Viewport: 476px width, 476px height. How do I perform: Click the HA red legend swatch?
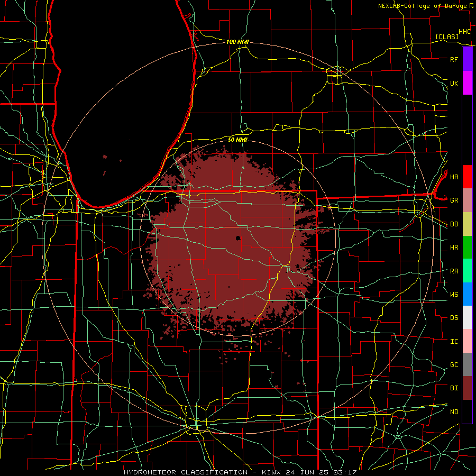(467, 177)
